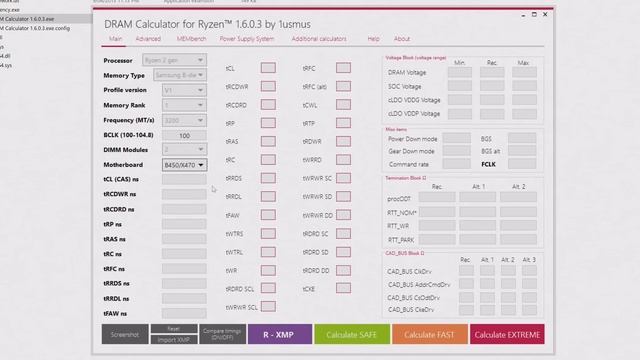Switch to the Main tab

coord(115,39)
